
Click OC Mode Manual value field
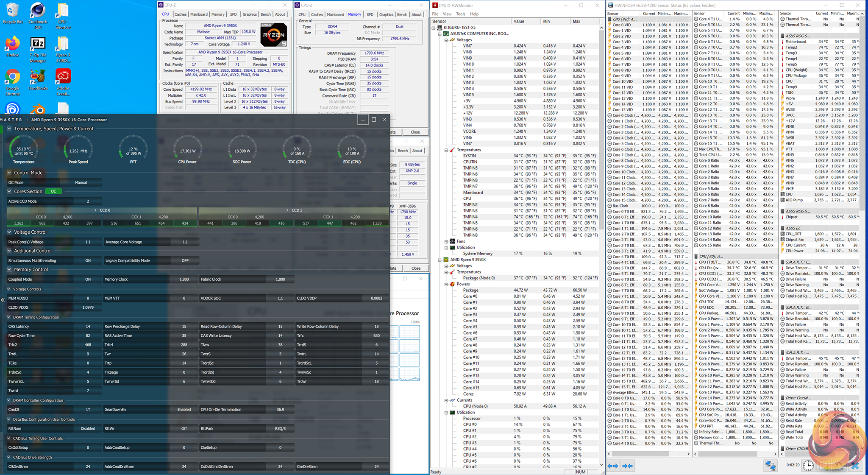pos(81,182)
